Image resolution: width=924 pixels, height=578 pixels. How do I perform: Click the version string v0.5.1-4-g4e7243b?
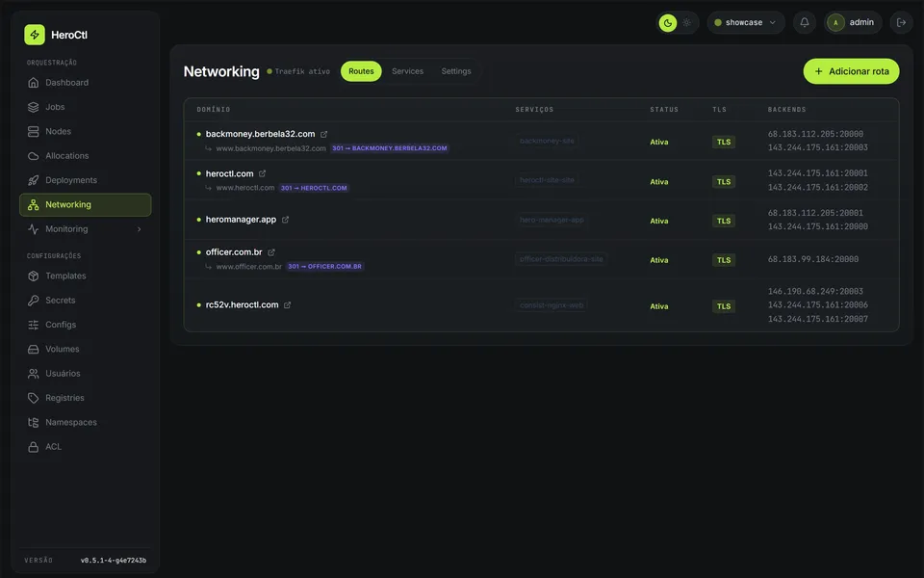[x=114, y=561]
